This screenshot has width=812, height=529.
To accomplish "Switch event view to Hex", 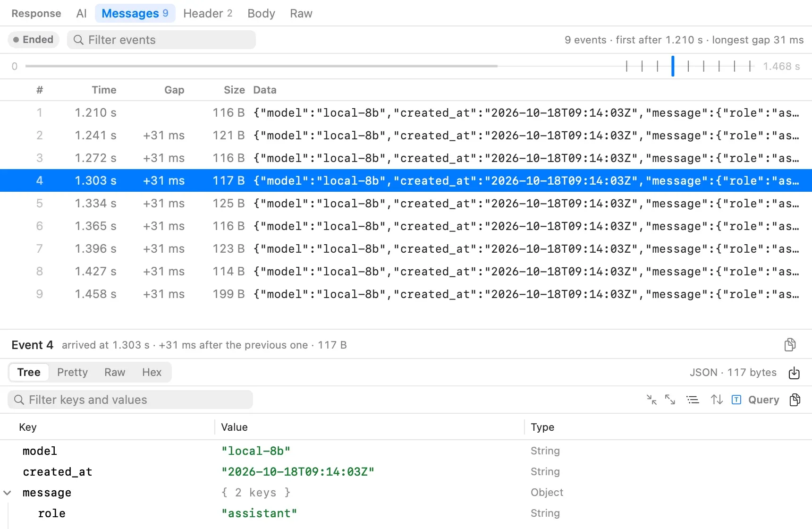I will (152, 372).
